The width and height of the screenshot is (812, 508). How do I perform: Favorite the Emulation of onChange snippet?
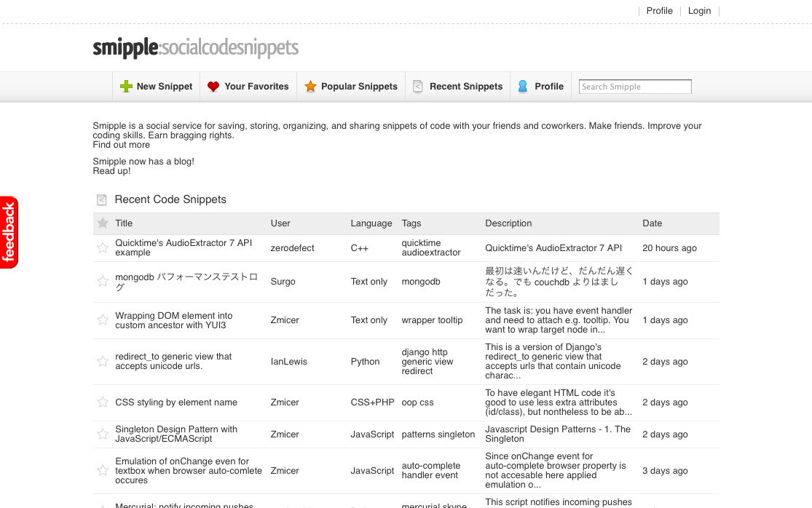coord(103,470)
